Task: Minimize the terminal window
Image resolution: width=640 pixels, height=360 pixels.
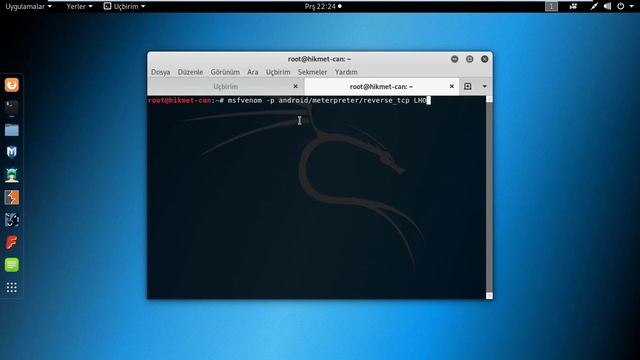Action: (454, 59)
